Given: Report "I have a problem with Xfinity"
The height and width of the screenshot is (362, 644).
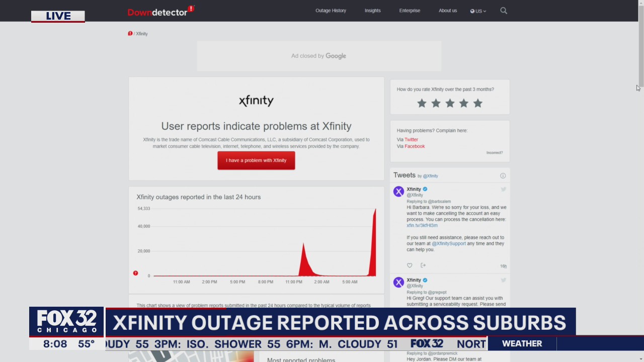Looking at the screenshot, I should point(256,160).
